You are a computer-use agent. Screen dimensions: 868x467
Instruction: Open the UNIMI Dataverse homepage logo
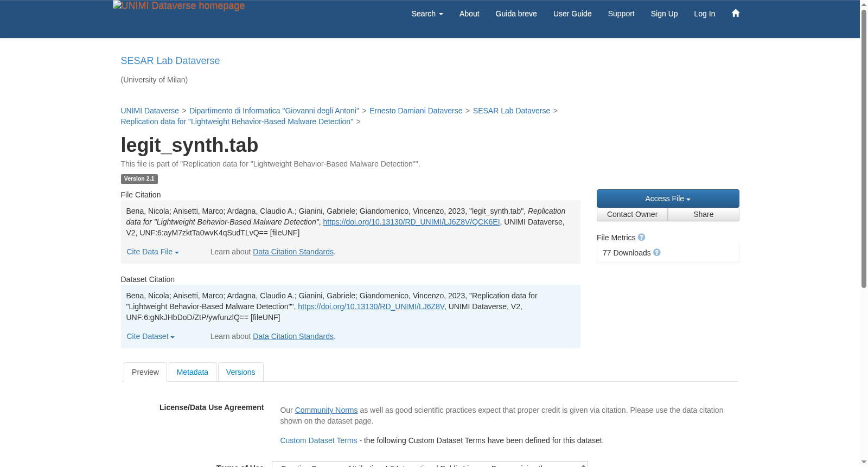tap(178, 6)
